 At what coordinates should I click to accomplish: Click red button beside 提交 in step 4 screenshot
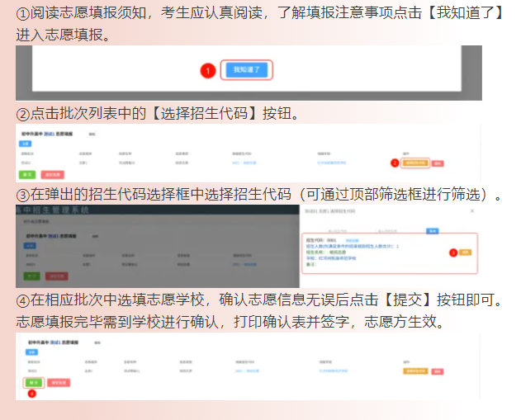tap(58, 383)
